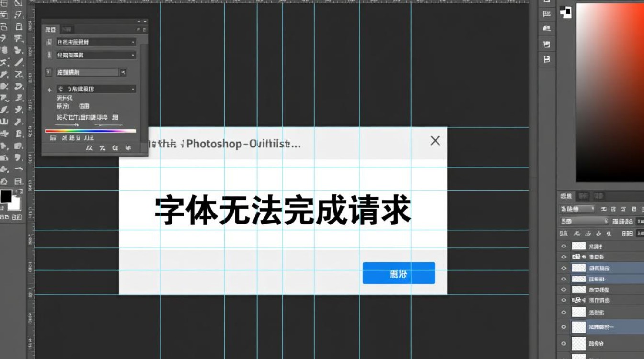Click the rainbow hue strip in the floating panel
The image size is (644, 359).
90,131
